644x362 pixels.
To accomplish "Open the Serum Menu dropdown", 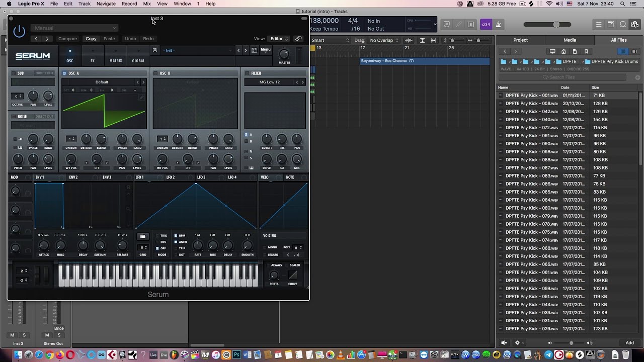I will pyautogui.click(x=266, y=50).
